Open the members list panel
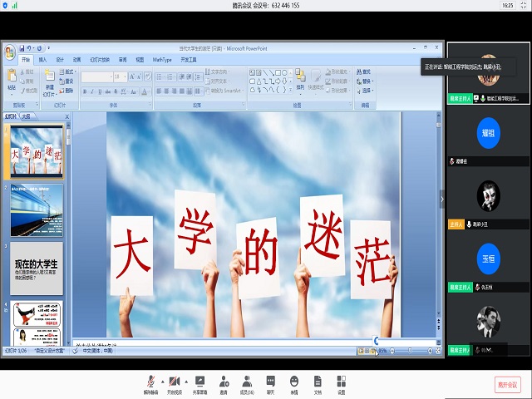The width and height of the screenshot is (532, 399). pyautogui.click(x=247, y=382)
